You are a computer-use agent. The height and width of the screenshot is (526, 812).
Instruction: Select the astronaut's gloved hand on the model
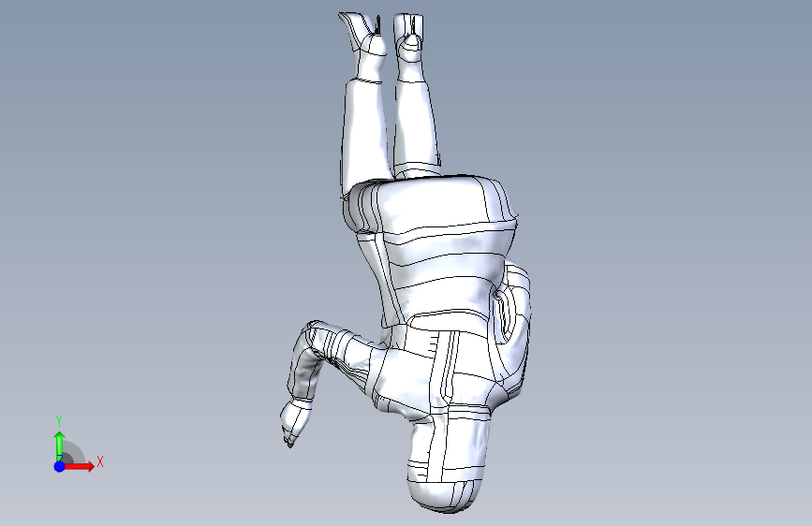click(x=294, y=423)
